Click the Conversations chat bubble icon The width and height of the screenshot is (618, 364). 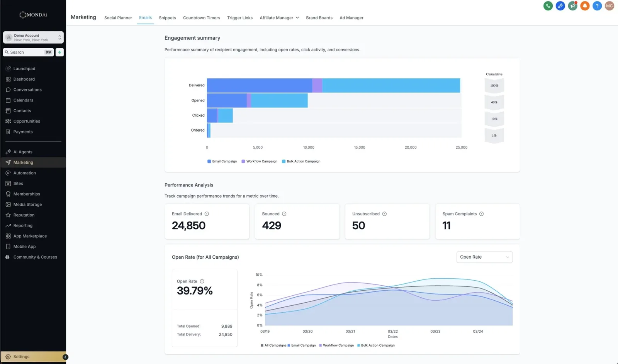(8, 90)
